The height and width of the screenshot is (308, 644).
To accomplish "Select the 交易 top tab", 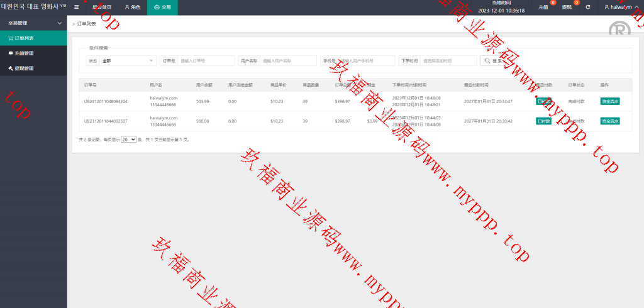I will tap(162, 8).
